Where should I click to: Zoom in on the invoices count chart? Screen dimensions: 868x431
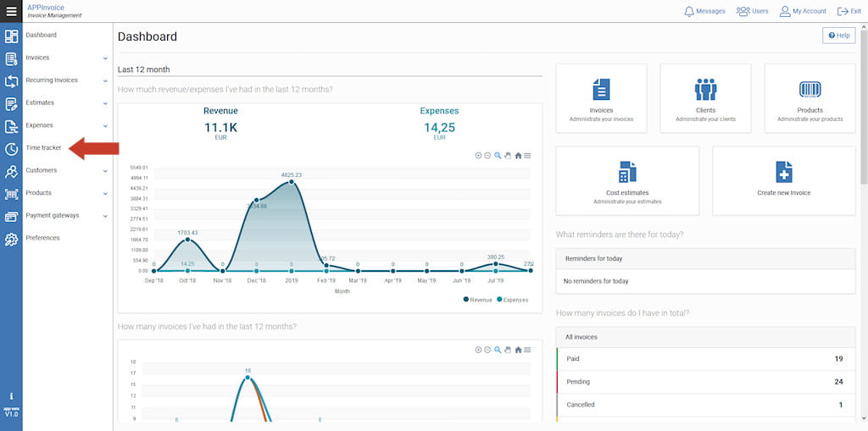(478, 350)
